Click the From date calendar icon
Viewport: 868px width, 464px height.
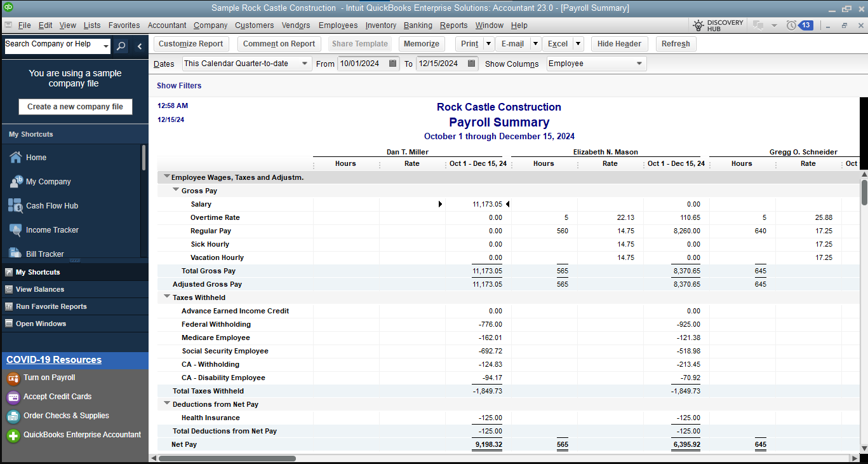click(393, 64)
